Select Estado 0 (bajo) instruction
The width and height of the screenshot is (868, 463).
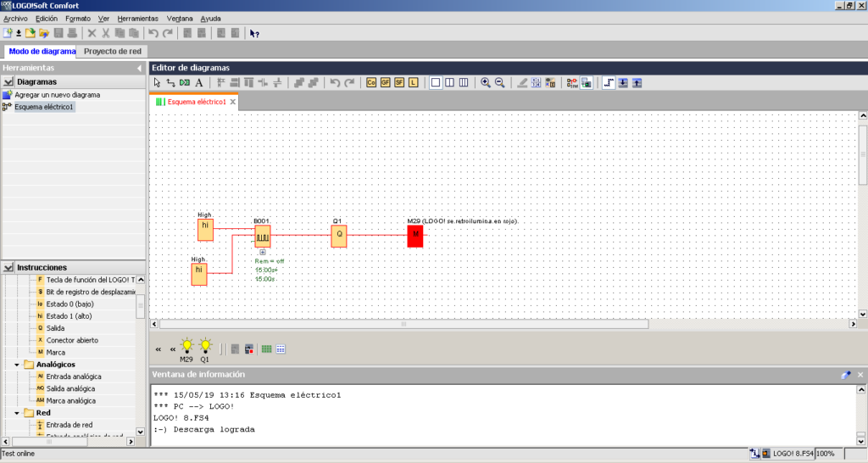(x=70, y=304)
